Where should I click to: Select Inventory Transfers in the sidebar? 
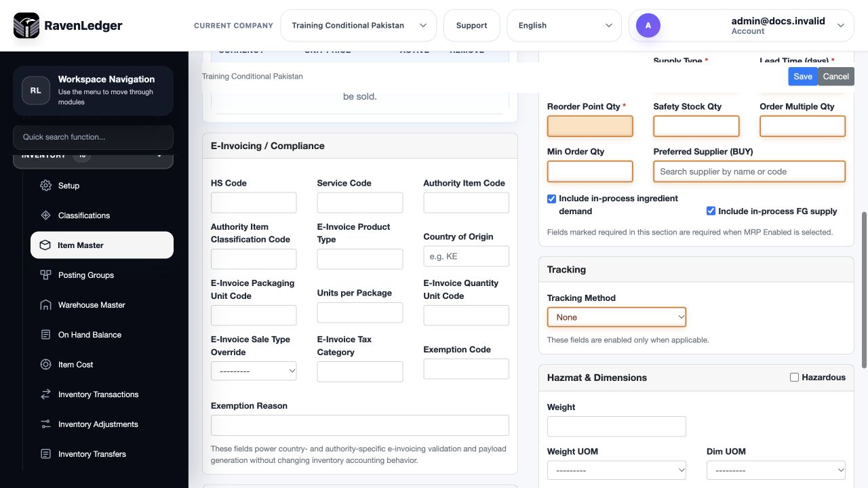click(x=102, y=454)
